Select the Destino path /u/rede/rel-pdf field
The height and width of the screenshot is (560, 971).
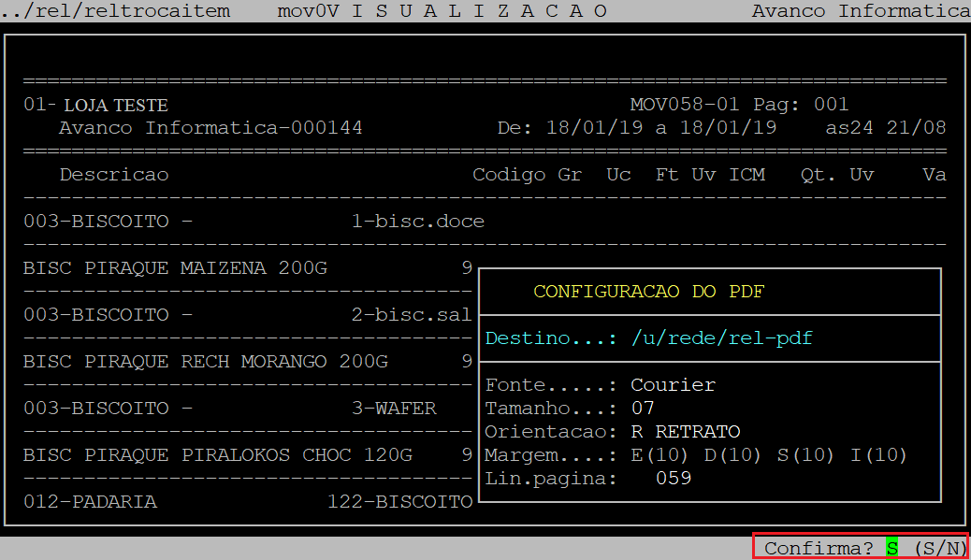pyautogui.click(x=721, y=338)
